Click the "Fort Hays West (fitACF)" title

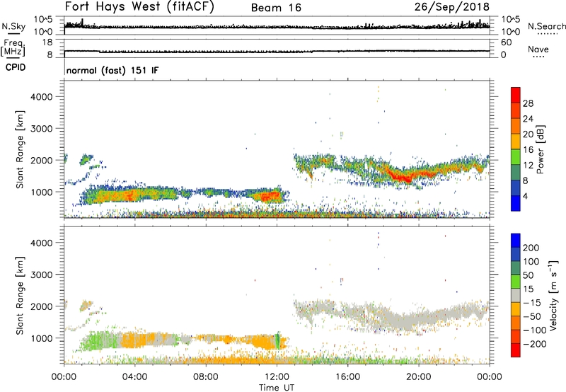[139, 6]
